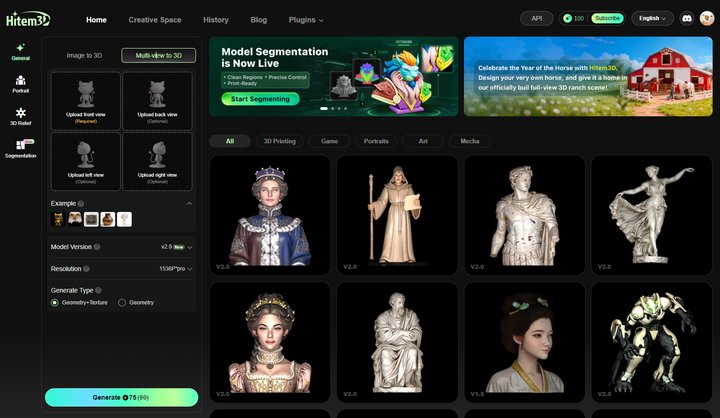Choose the golden robot example image
Screen dimensions: 720x418
click(x=58, y=219)
